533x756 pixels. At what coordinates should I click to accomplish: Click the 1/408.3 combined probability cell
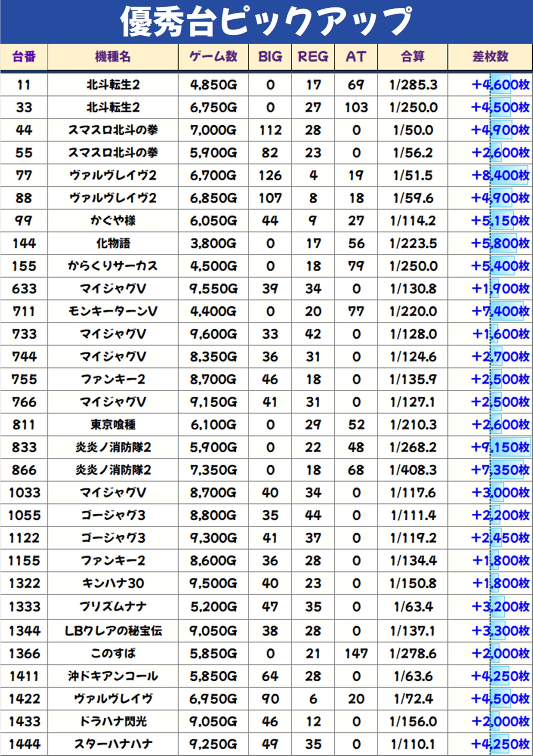pyautogui.click(x=413, y=470)
